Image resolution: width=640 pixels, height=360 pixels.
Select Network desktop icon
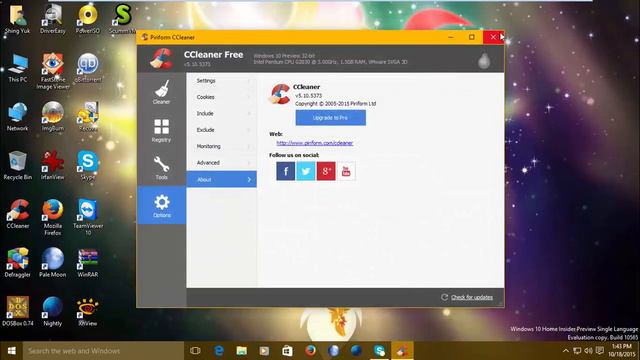[18, 117]
